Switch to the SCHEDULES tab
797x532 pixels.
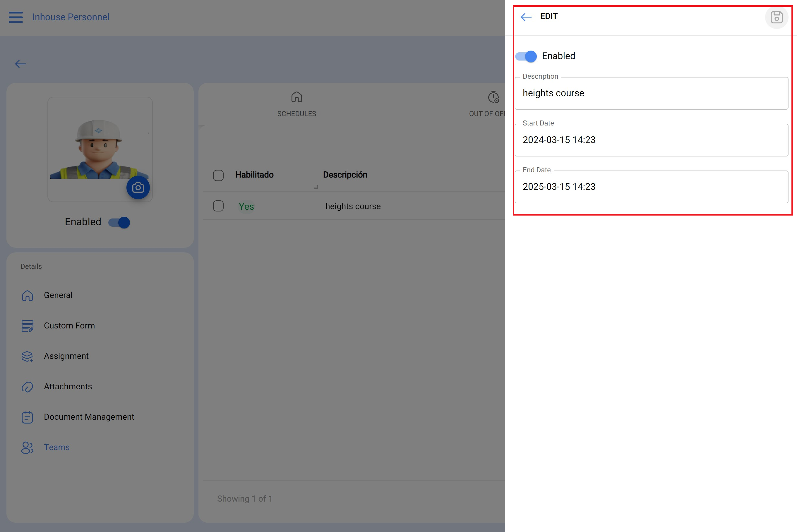pyautogui.click(x=297, y=104)
